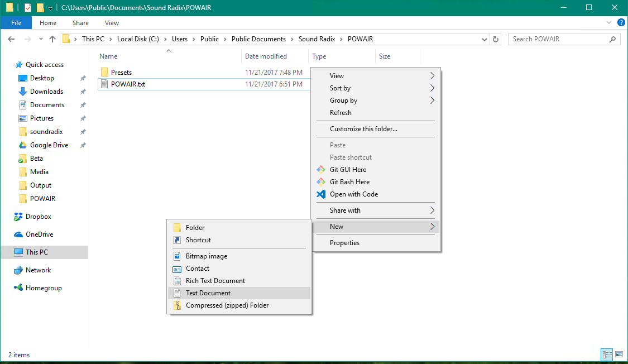
Task: Click the Bitmap image icon
Action: [x=177, y=256]
